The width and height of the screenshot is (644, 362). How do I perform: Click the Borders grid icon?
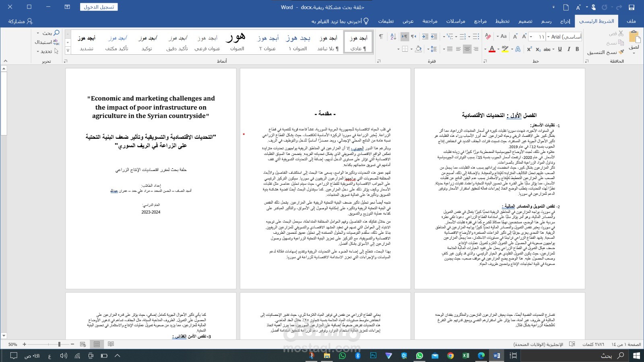(405, 49)
